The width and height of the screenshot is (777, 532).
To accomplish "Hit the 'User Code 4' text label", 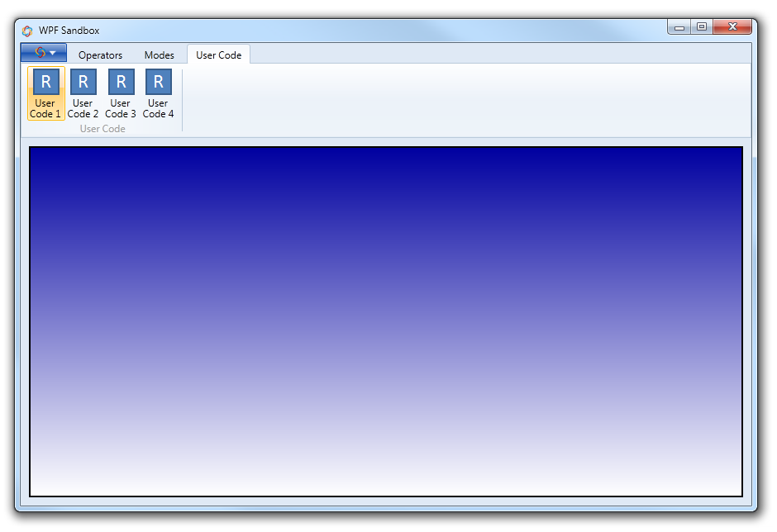I will point(159,109).
